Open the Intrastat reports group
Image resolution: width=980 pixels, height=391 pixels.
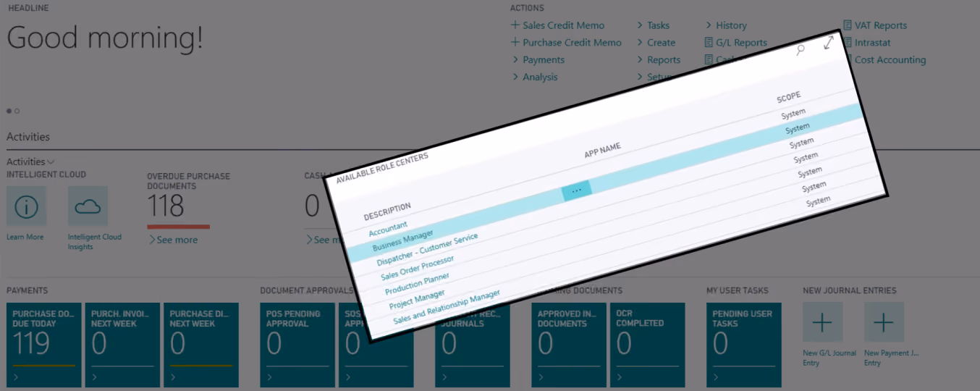(x=867, y=43)
